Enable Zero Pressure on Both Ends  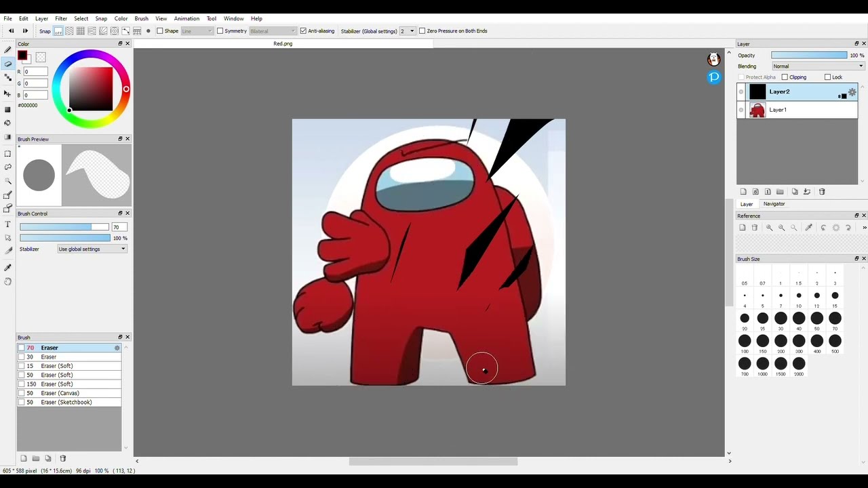coord(422,30)
